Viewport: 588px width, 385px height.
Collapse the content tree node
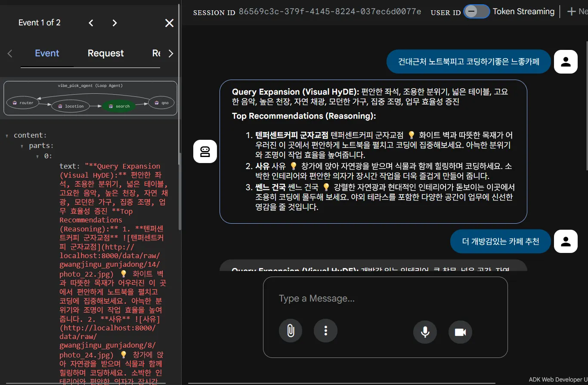point(7,136)
